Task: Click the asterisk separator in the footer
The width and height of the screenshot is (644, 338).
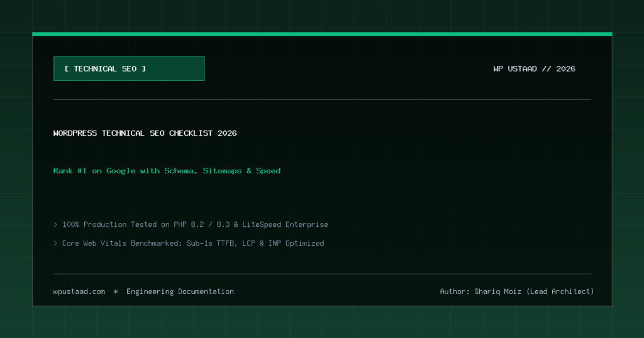Action: coord(116,292)
